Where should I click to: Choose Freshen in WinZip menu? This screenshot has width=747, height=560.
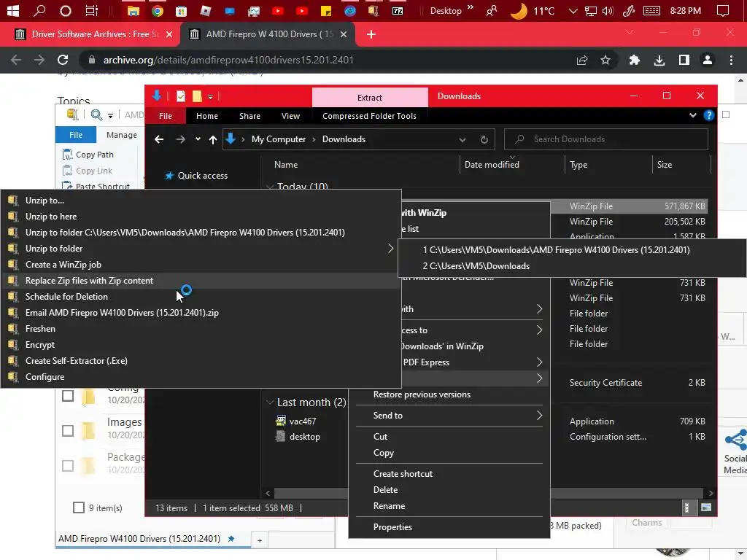pos(201,329)
